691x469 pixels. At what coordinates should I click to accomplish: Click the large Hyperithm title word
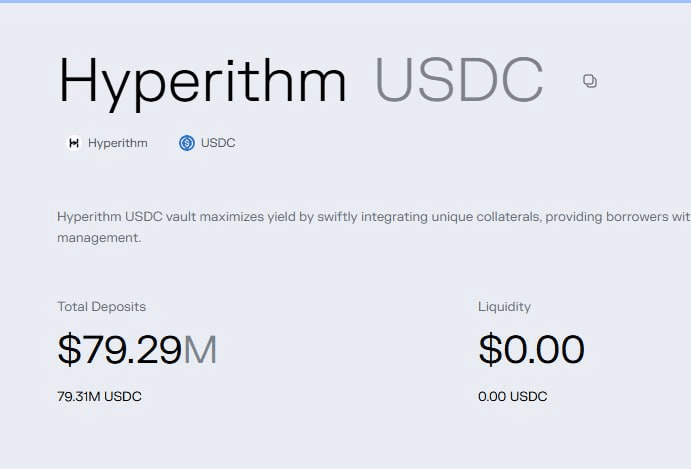[202, 81]
